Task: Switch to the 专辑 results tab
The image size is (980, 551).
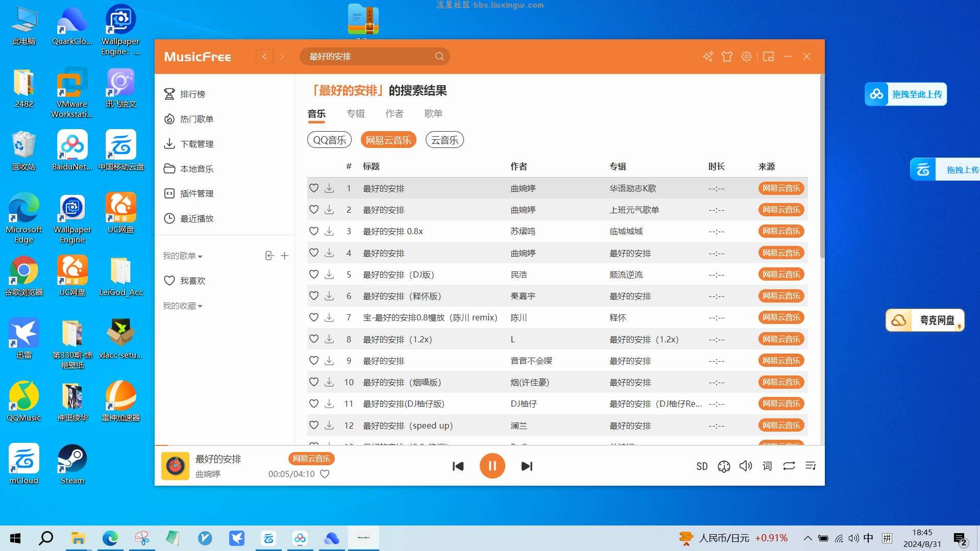Action: pyautogui.click(x=355, y=114)
